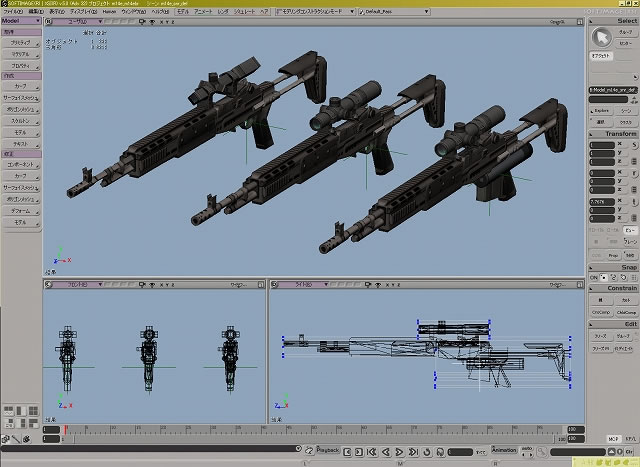The image size is (640, 467).
Task: Click the scale icon in the Transform panel
Action: point(633,146)
